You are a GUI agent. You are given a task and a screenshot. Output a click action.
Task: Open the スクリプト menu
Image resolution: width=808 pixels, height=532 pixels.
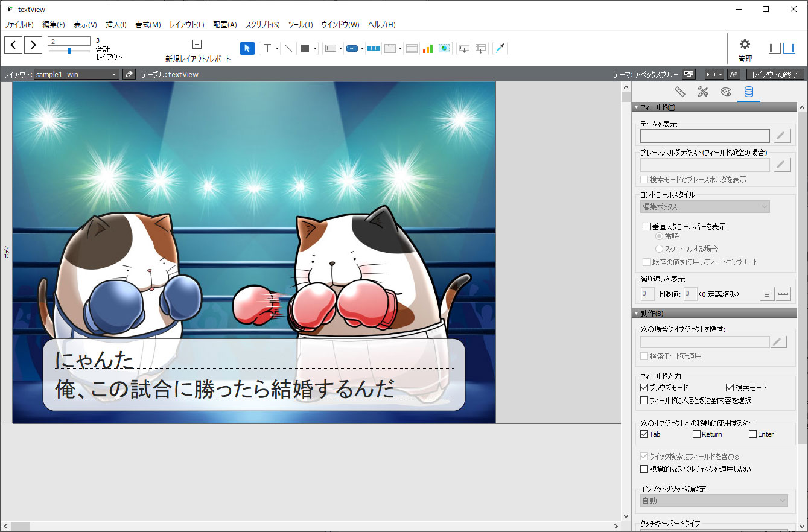pos(262,25)
